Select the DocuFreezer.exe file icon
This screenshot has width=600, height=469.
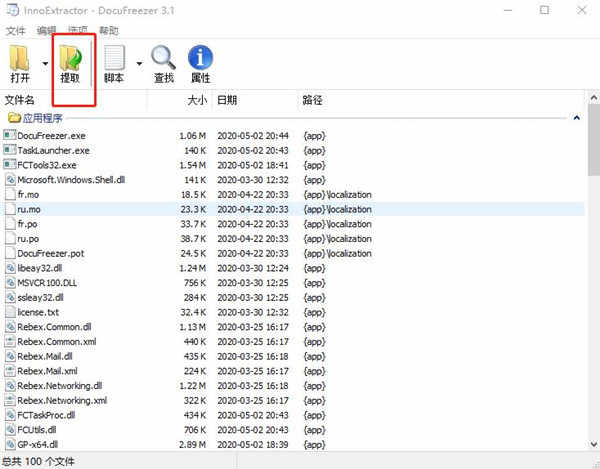[10, 135]
